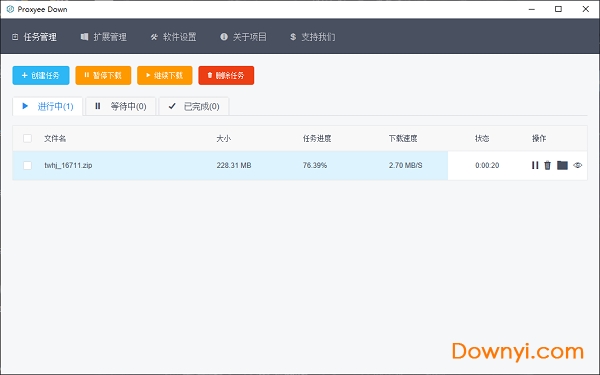Click the 文件名 column header
The height and width of the screenshot is (375, 600).
55,139
